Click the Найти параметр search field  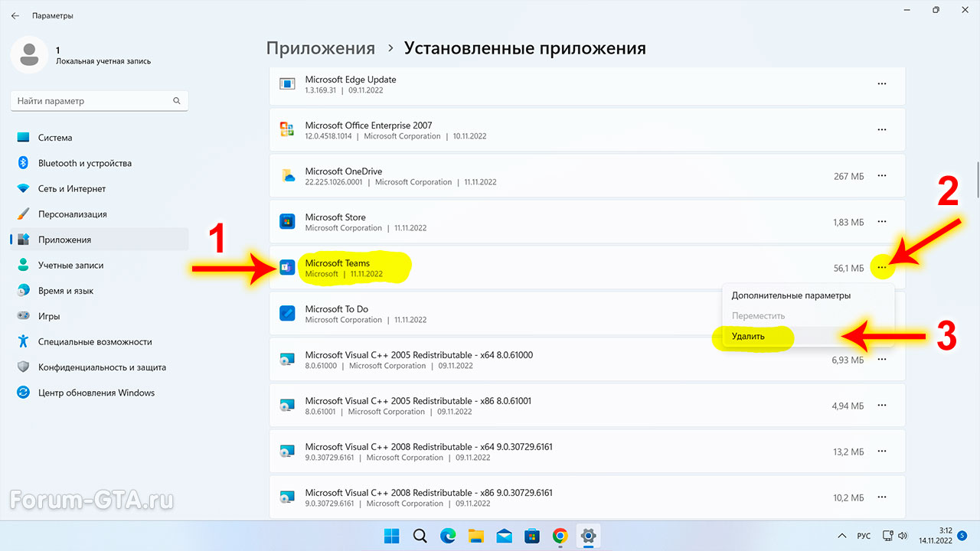tap(100, 101)
